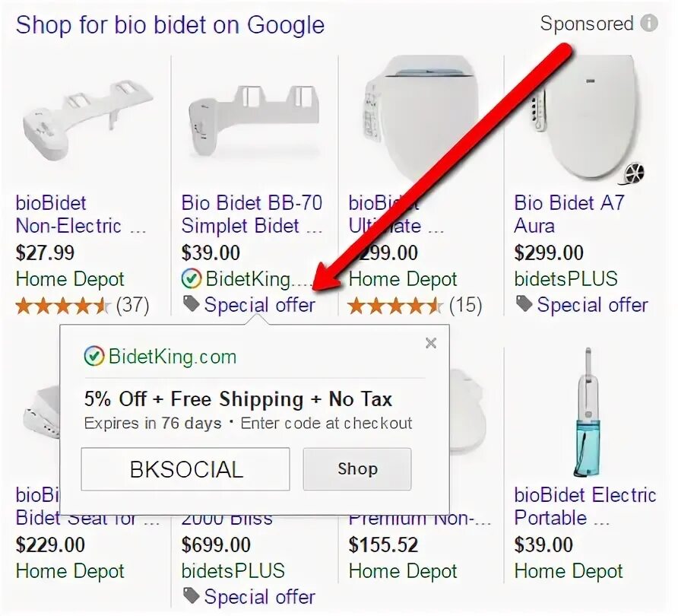The image size is (678, 616).
Task: Click Special offer under bidetsPLUS A7 Aura
Action: click(592, 304)
